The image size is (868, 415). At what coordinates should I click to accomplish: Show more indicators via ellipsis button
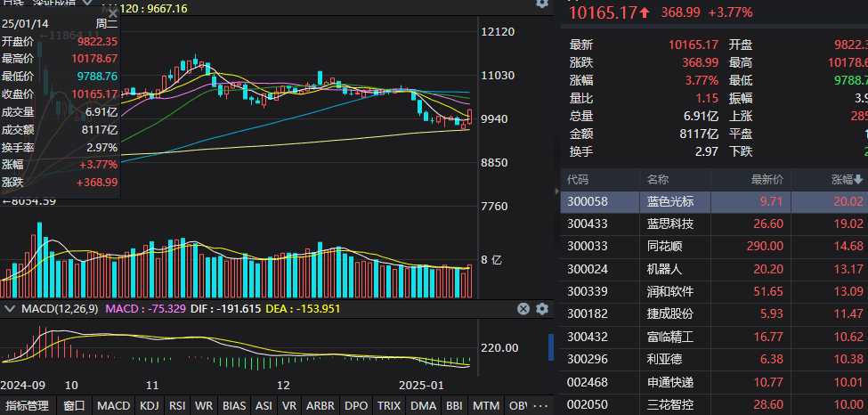tap(542, 405)
